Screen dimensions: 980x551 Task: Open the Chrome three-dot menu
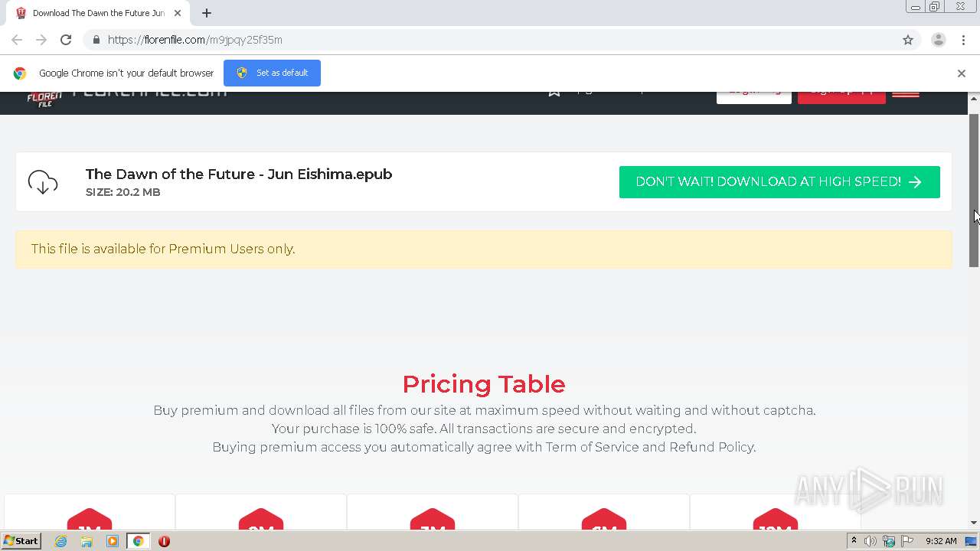pyautogui.click(x=962, y=40)
